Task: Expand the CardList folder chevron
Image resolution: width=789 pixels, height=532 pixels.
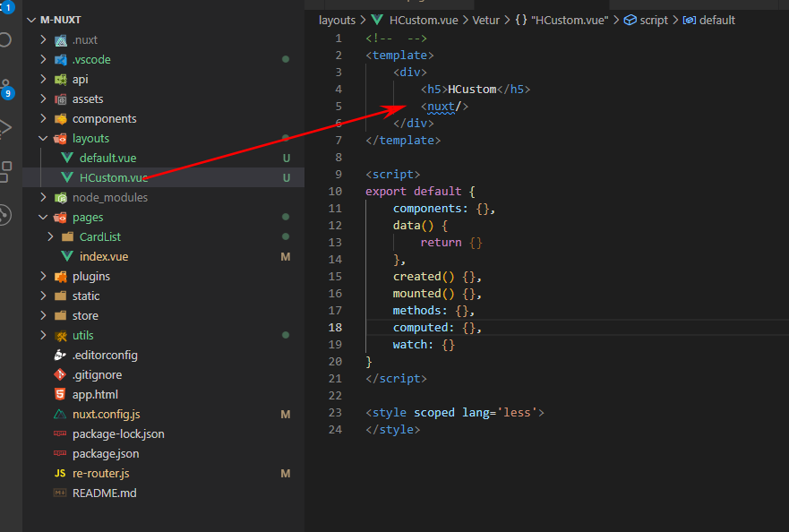Action: pyautogui.click(x=50, y=236)
